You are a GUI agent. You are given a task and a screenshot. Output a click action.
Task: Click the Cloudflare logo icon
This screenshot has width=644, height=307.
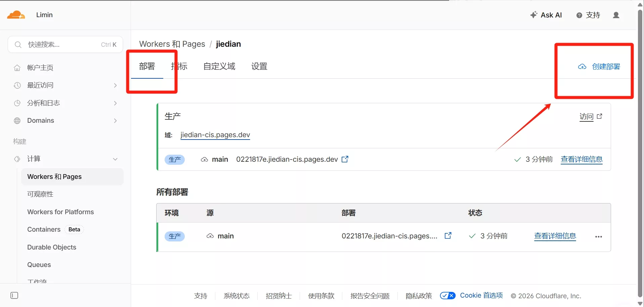coord(16,15)
